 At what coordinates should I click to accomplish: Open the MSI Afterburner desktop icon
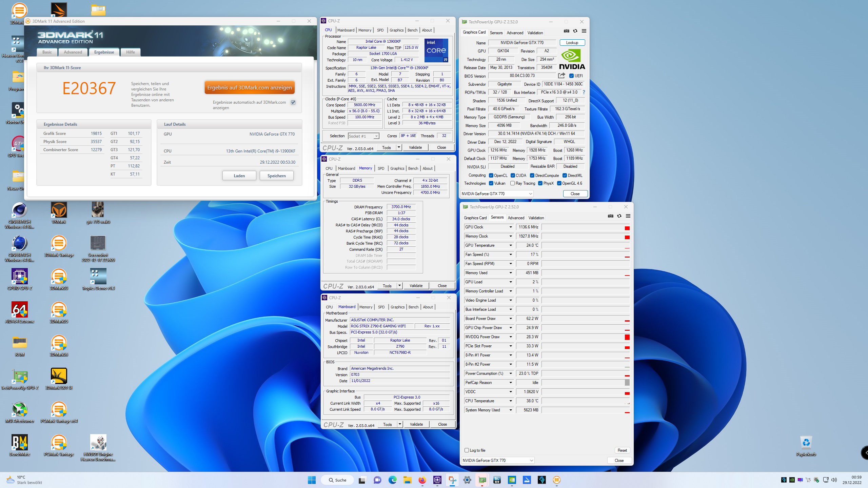point(20,412)
